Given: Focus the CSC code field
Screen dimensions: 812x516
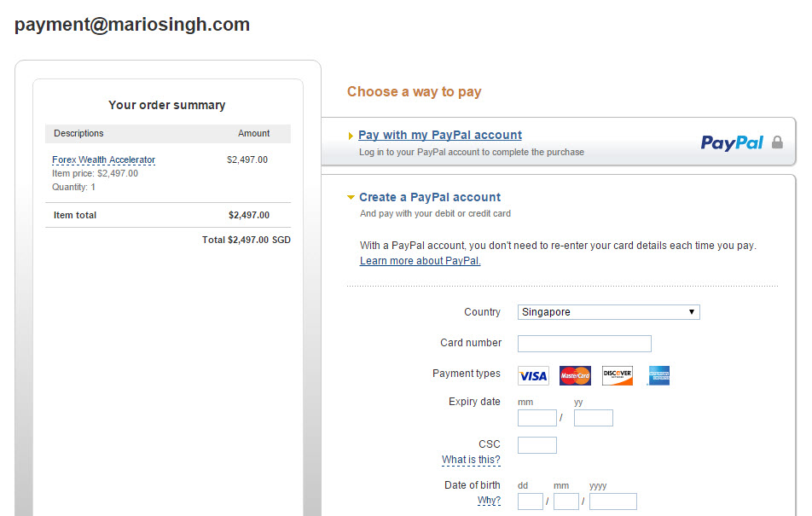Looking at the screenshot, I should pyautogui.click(x=537, y=445).
